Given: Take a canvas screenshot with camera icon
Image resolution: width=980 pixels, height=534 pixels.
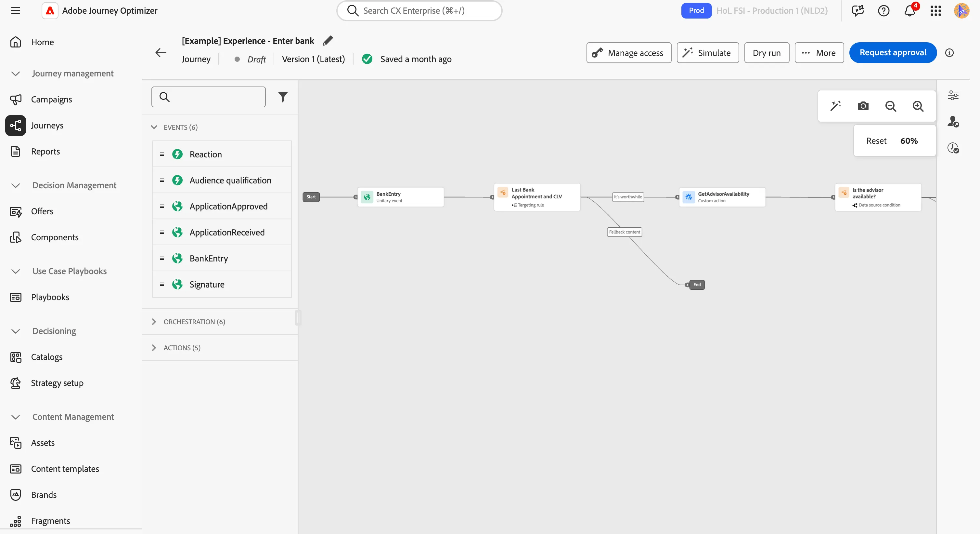Looking at the screenshot, I should (863, 106).
